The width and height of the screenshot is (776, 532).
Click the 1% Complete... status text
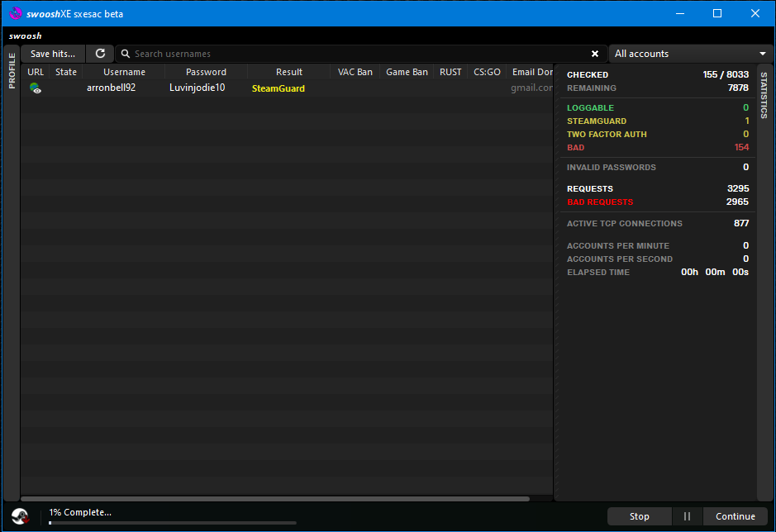coord(80,512)
